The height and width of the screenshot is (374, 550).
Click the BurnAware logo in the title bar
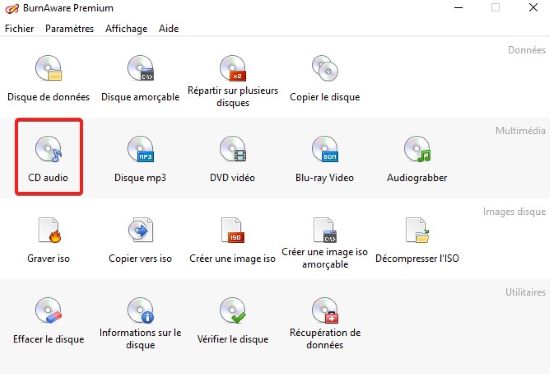pos(12,8)
